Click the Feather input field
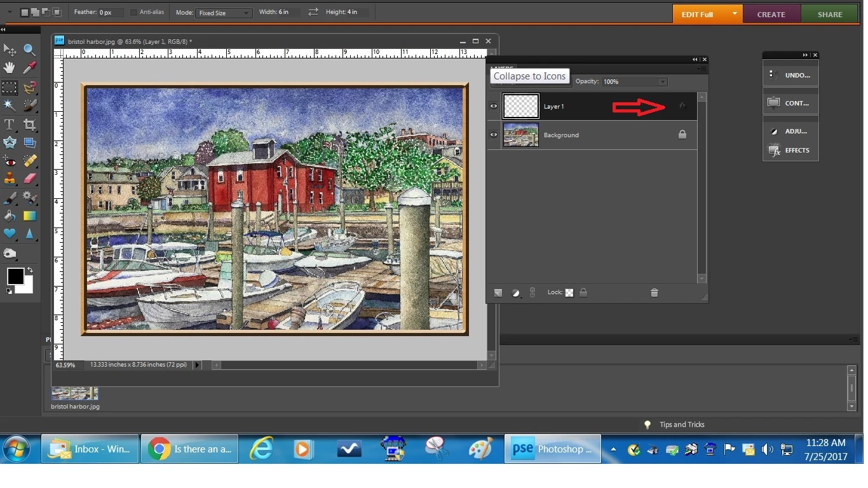 [111, 13]
